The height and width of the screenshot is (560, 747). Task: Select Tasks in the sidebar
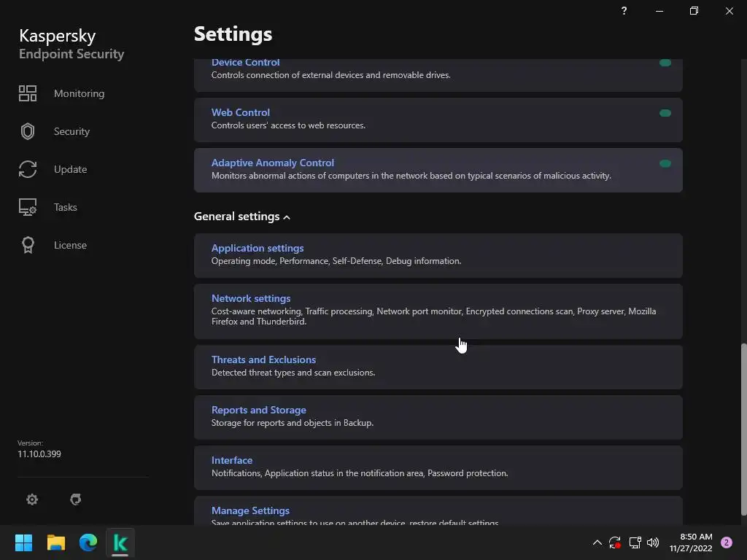pos(65,207)
